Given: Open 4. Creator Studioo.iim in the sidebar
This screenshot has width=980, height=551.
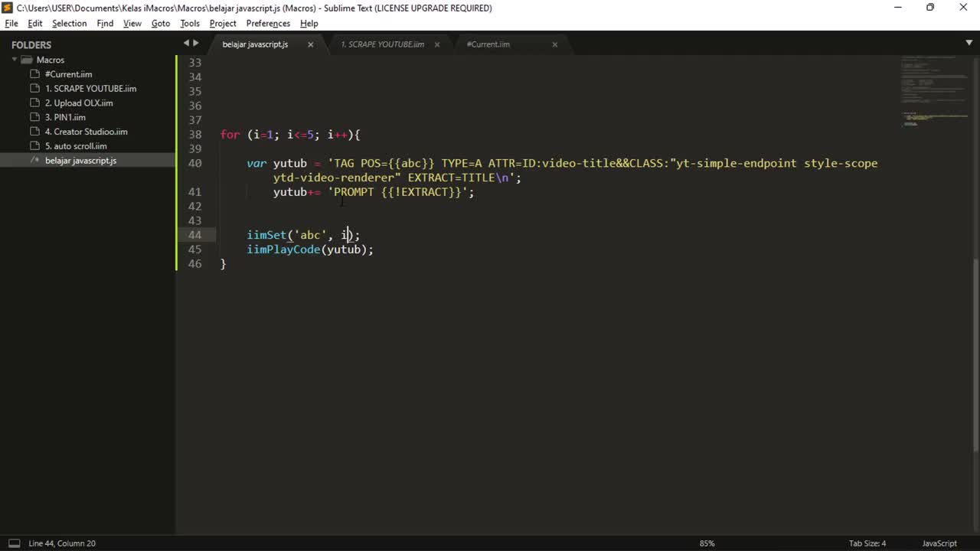Looking at the screenshot, I should (86, 132).
